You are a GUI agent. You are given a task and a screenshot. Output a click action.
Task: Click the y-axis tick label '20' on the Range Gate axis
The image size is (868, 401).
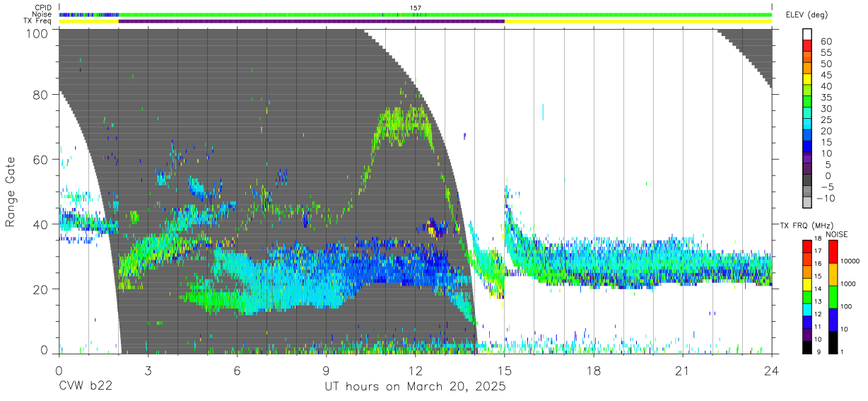point(41,289)
